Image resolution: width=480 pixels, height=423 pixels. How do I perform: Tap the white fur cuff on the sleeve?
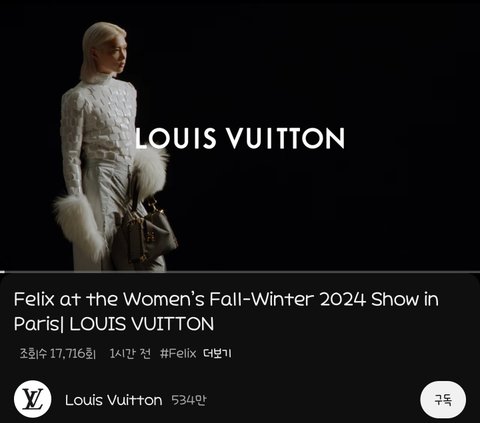coord(80,225)
